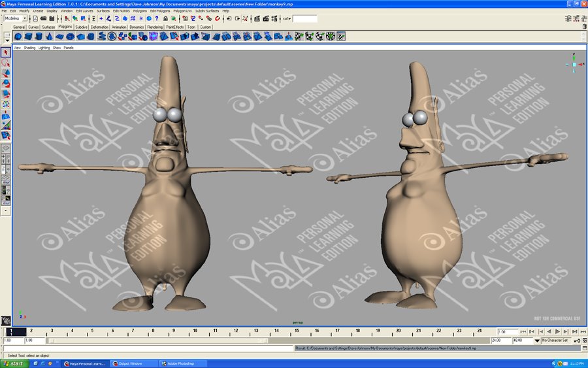Create a polygon cylinder from the shelf

tap(39, 37)
